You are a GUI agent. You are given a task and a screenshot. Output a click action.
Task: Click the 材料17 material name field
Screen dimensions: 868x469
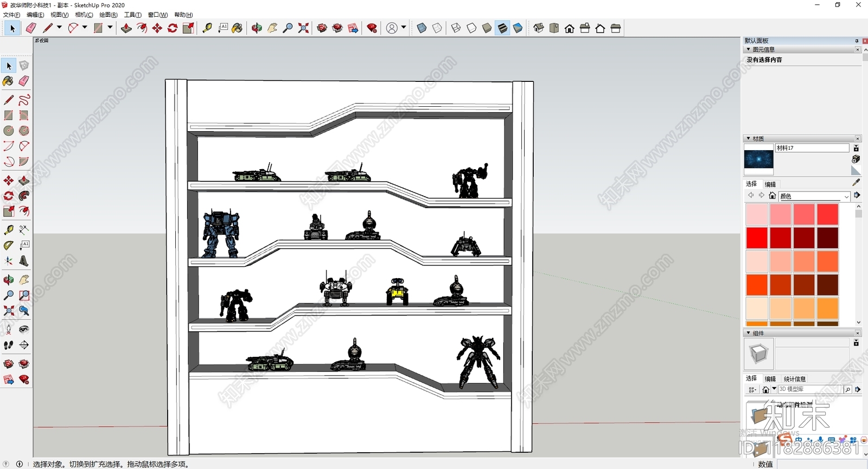tap(812, 148)
